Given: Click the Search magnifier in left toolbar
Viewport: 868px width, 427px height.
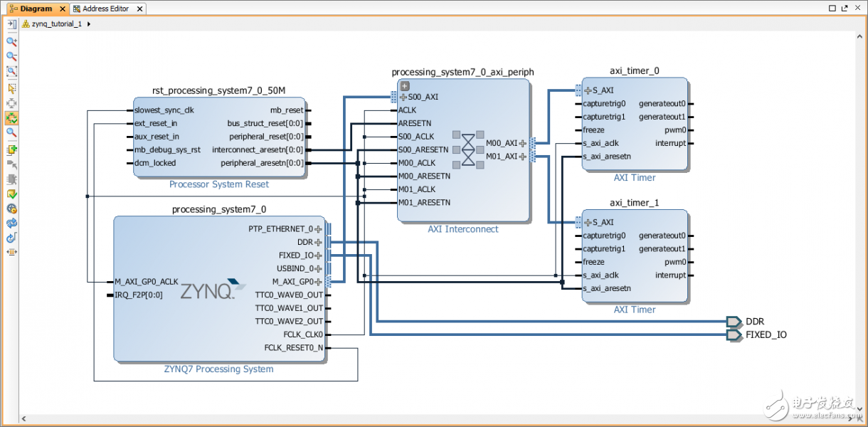Looking at the screenshot, I should click(11, 132).
